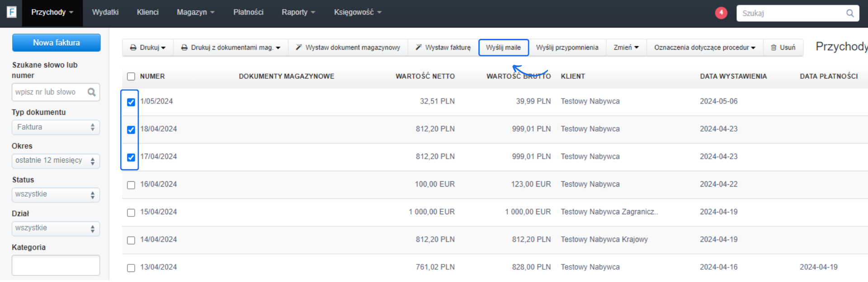Open the Magazyn menu

coord(195,12)
